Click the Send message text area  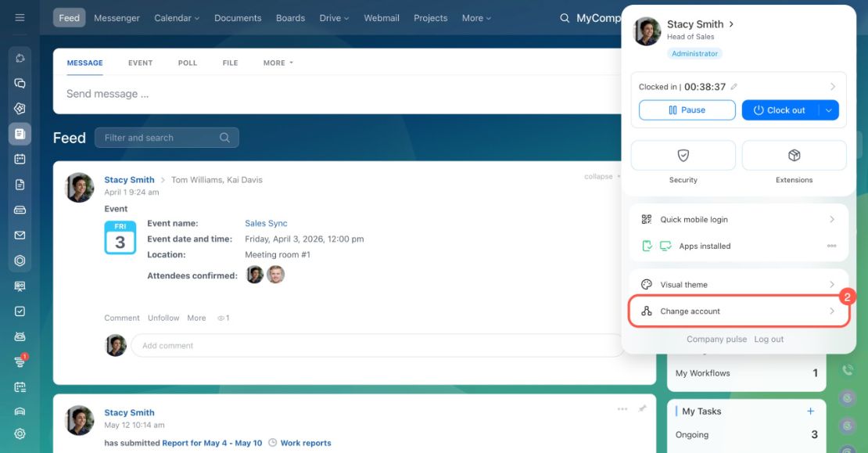coord(338,94)
